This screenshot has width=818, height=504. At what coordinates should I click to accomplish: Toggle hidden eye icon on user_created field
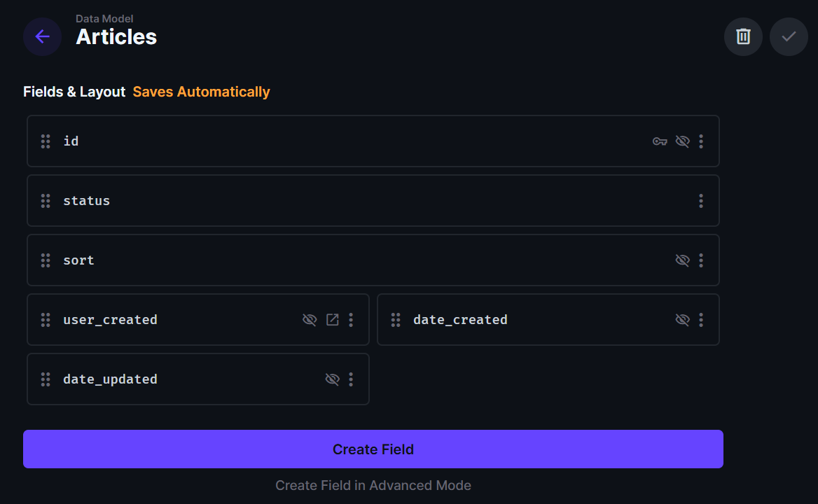[x=310, y=320]
